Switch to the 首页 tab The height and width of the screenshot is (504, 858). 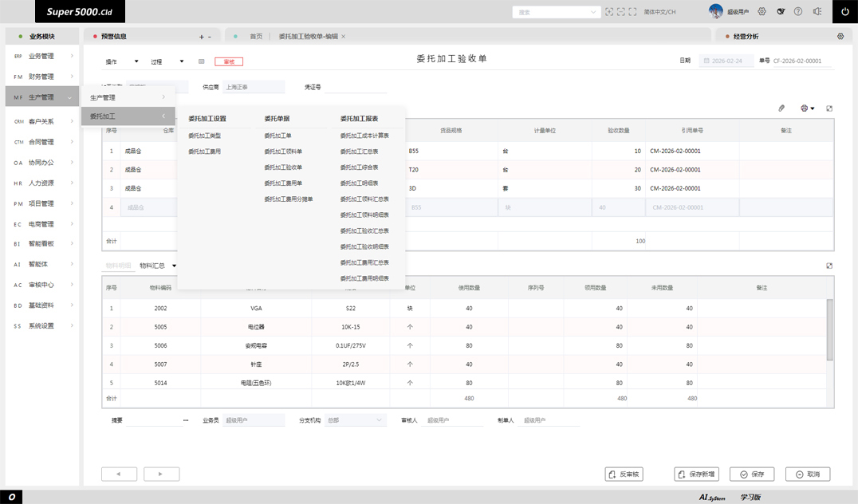[256, 36]
